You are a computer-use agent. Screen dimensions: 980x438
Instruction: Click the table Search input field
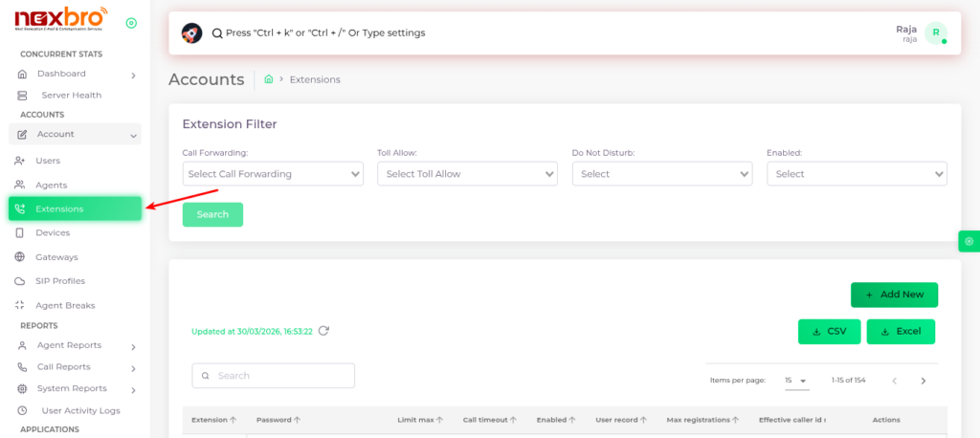pos(274,376)
